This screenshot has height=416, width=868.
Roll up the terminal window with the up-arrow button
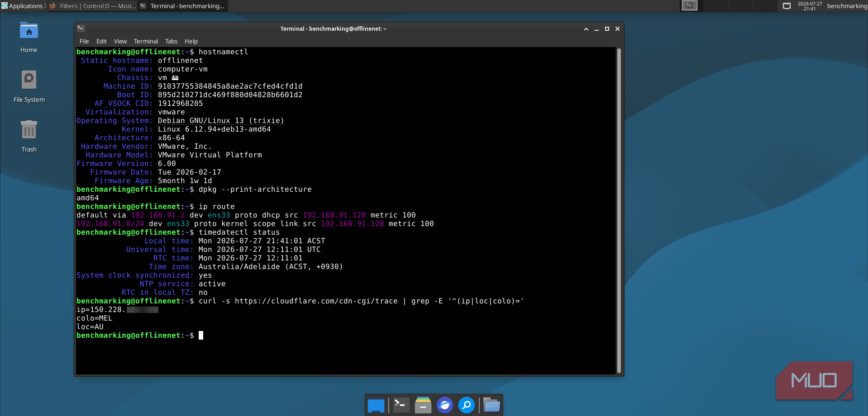(x=586, y=28)
